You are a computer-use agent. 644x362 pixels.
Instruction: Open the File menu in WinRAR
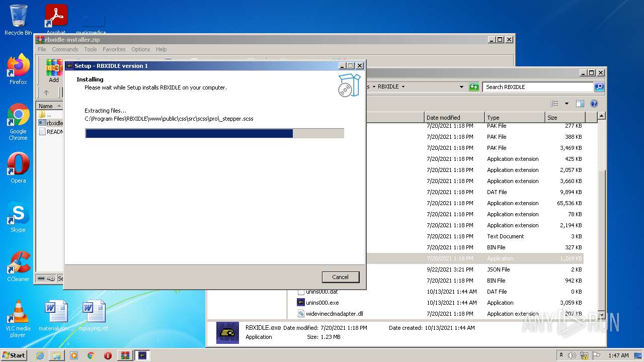[42, 49]
